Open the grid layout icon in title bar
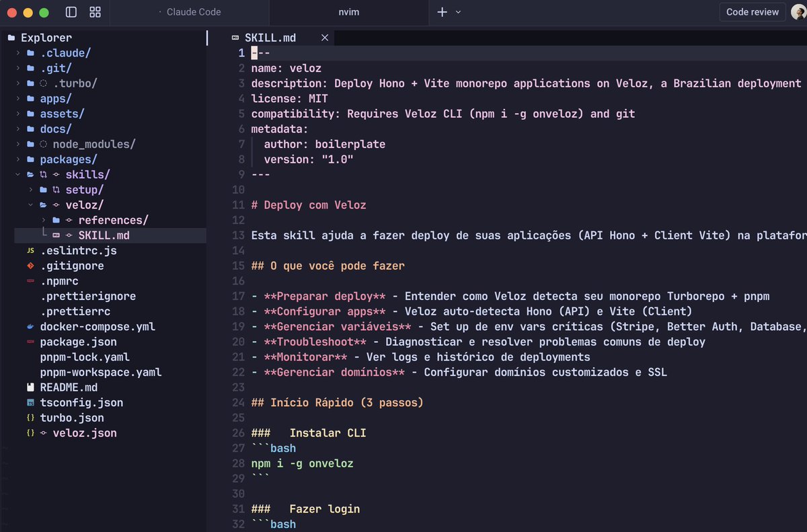 95,12
